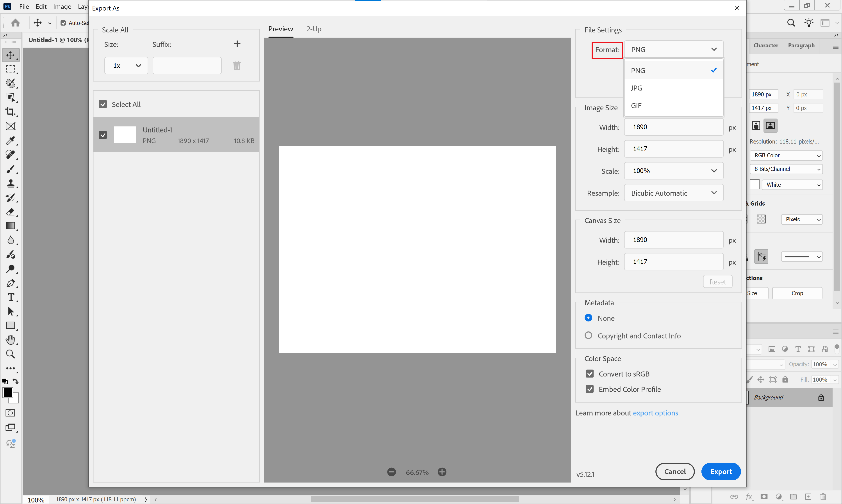842x504 pixels.
Task: Select the Gradient tool
Action: 11,226
